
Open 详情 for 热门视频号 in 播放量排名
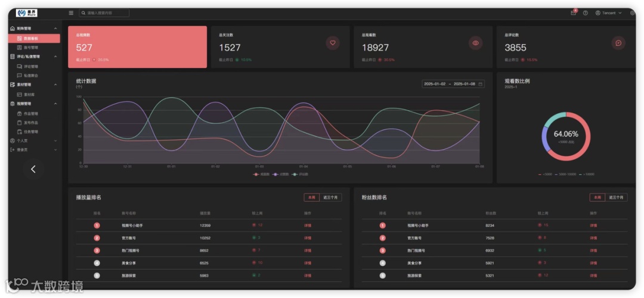point(307,250)
